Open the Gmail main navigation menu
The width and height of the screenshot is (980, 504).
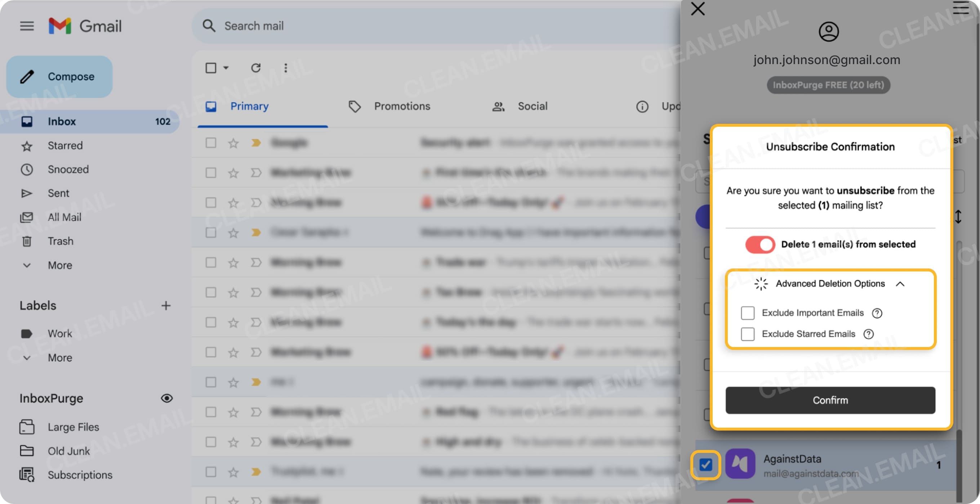[26, 26]
